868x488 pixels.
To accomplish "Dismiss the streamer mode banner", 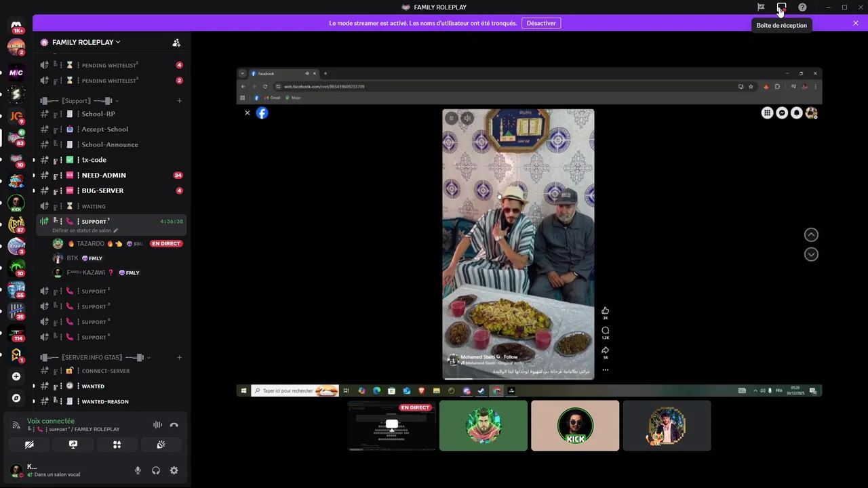I will click(856, 23).
